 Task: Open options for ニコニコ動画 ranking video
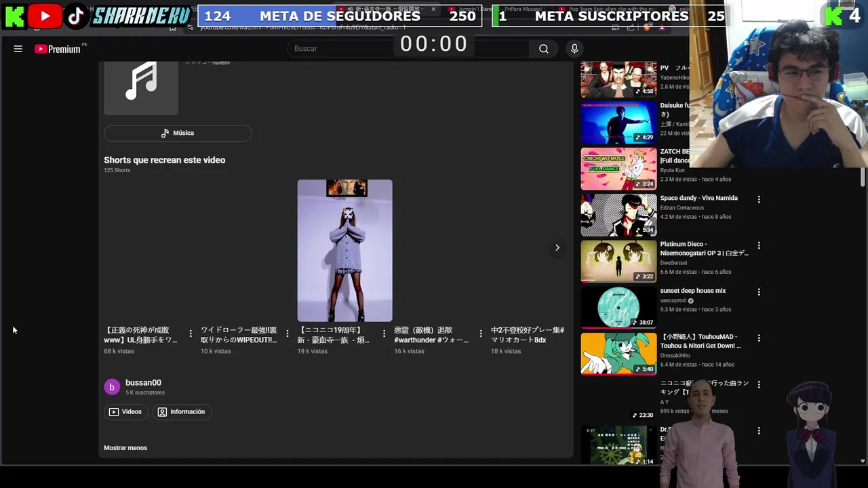coord(759,384)
